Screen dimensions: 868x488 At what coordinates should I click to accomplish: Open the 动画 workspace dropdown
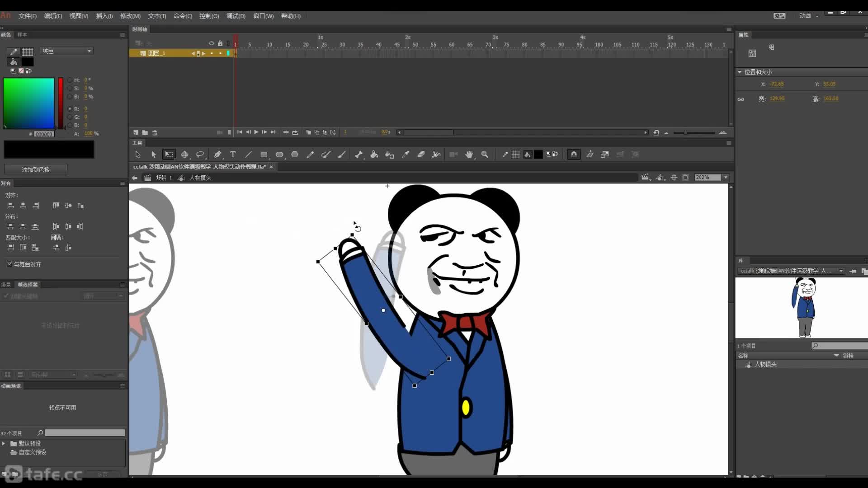[809, 16]
